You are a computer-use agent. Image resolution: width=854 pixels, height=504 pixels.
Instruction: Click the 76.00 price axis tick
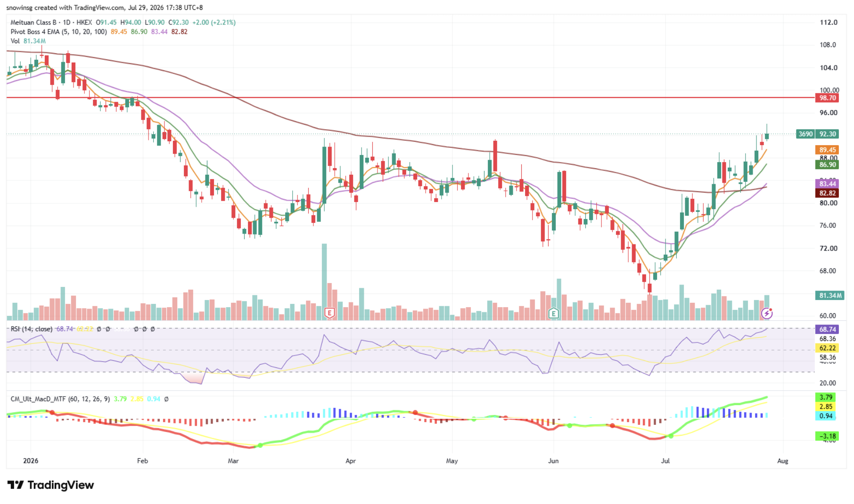pyautogui.click(x=829, y=225)
